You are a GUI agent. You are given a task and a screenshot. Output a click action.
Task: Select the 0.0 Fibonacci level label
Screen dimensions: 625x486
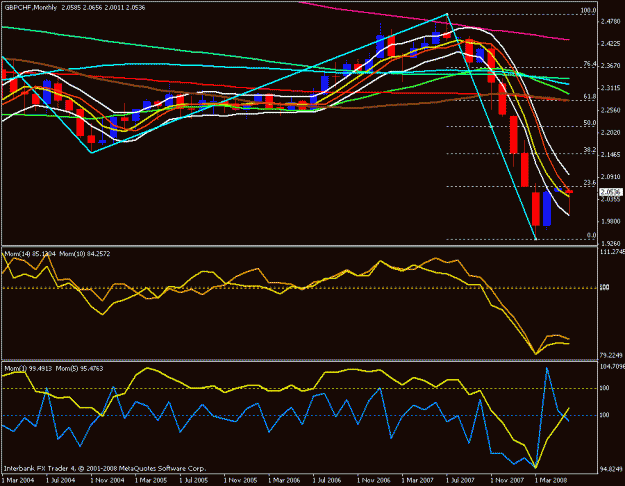591,236
